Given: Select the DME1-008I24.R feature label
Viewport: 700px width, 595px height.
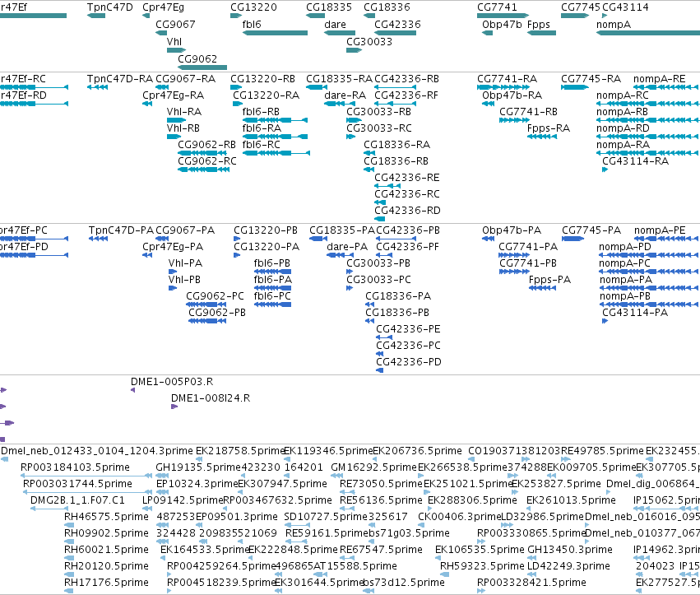Looking at the screenshot, I should click(211, 398).
